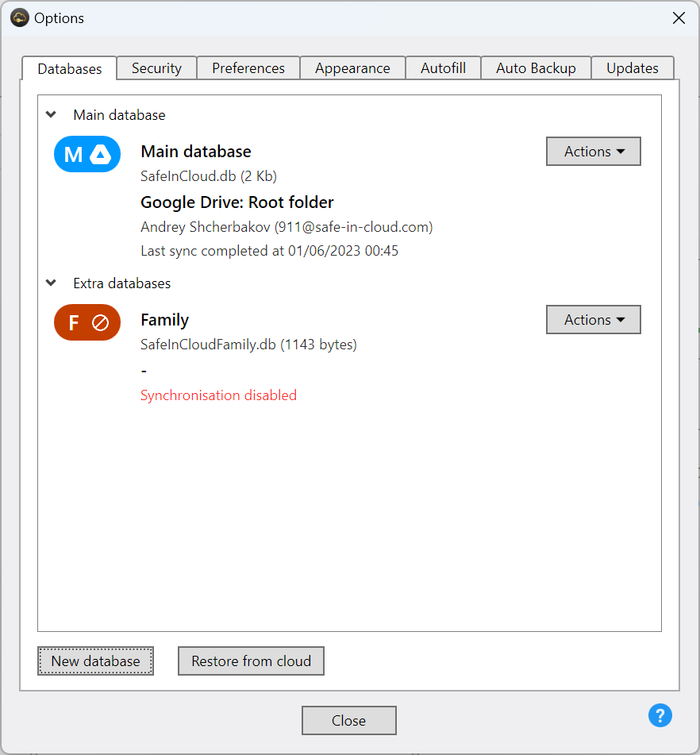
Task: Collapse the Main database section chevron
Action: [51, 114]
